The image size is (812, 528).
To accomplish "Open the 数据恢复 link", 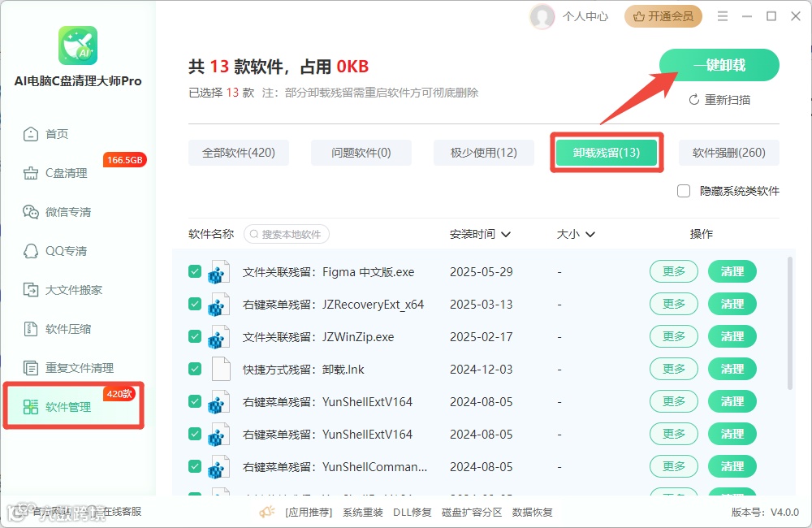I will pyautogui.click(x=533, y=513).
